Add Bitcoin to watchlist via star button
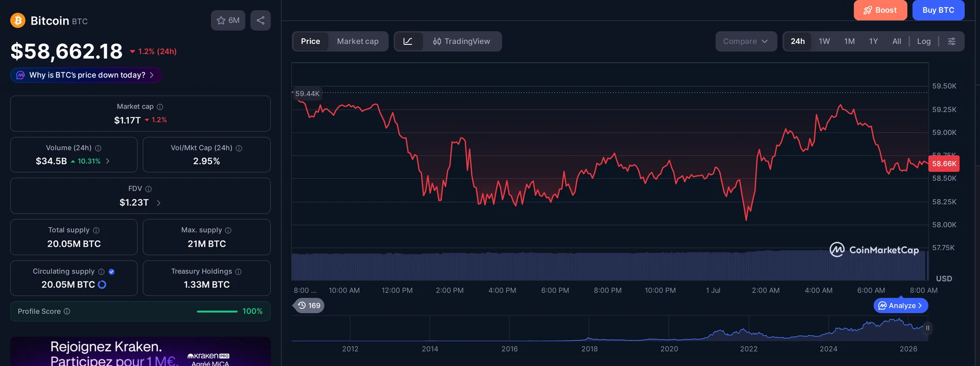The image size is (980, 366). tap(228, 20)
